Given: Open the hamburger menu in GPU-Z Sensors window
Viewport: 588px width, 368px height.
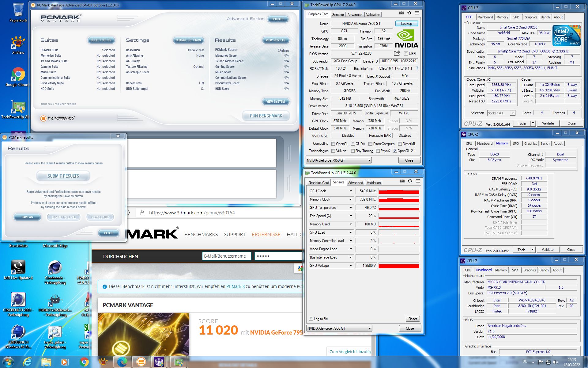Looking at the screenshot, I should (418, 181).
